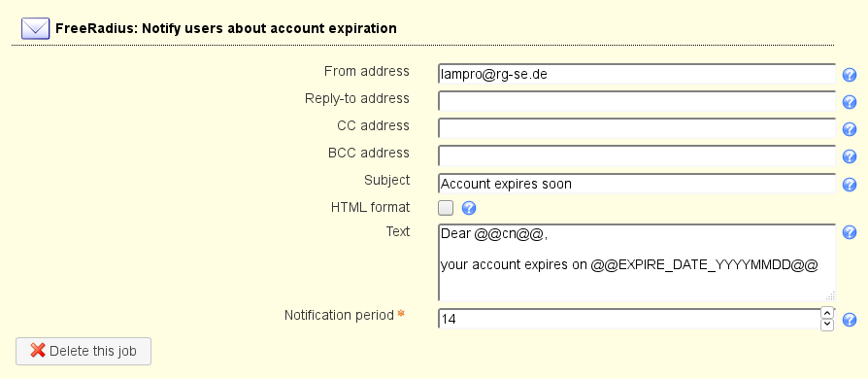Open help for CC address field
Screen dimensions: 868x379
(x=850, y=129)
